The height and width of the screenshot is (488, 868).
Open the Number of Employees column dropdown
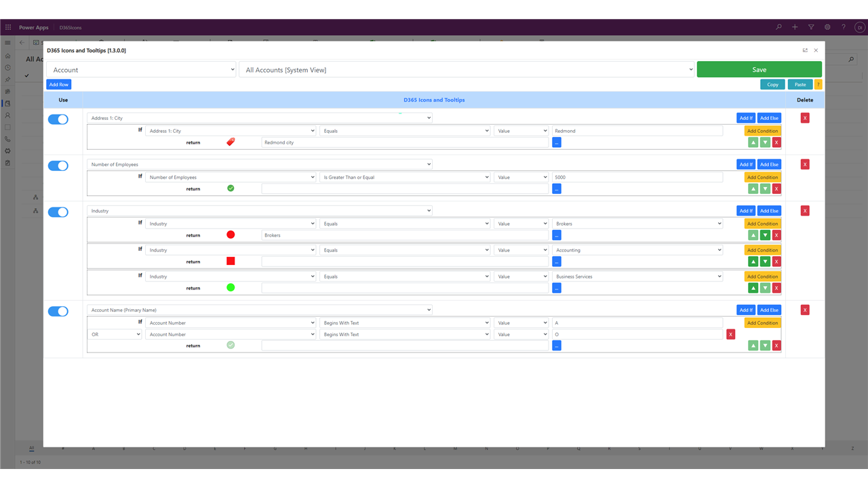[260, 164]
